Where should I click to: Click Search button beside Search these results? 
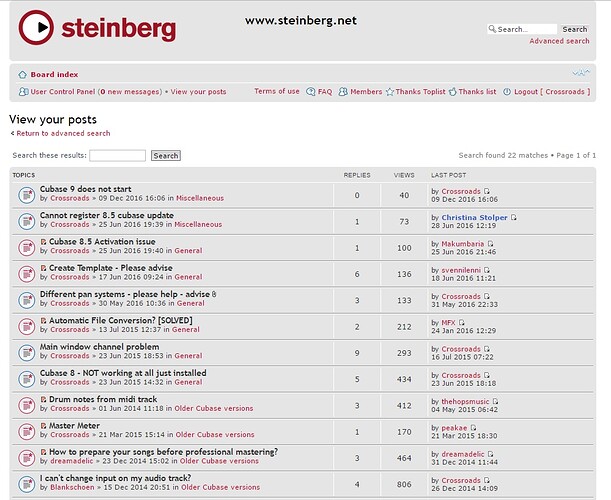pyautogui.click(x=166, y=155)
